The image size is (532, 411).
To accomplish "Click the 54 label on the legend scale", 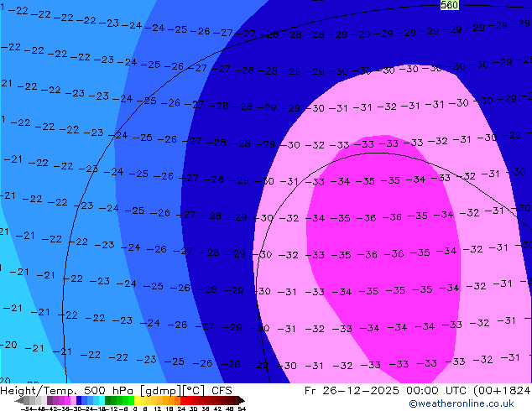I will pyautogui.click(x=242, y=409).
